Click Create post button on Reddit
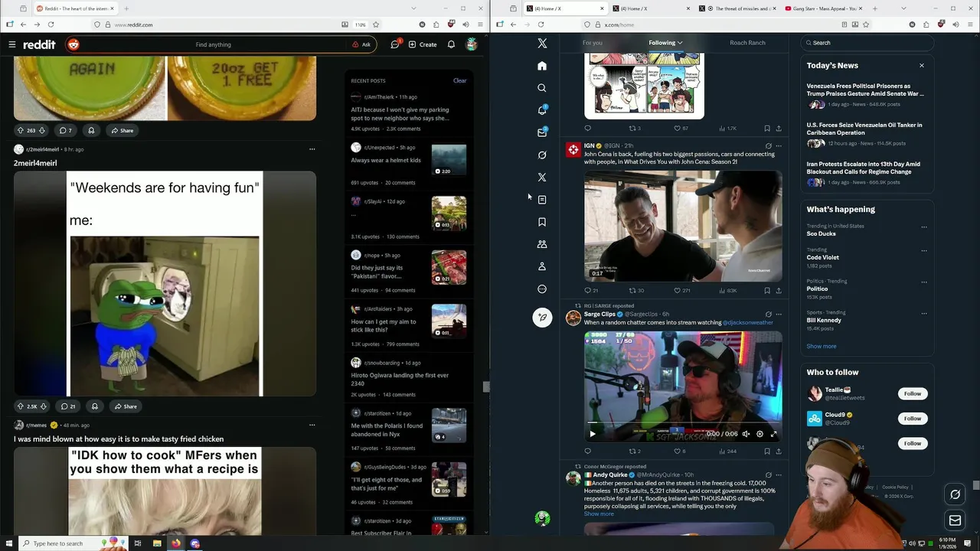This screenshot has height=551, width=980. click(x=423, y=44)
